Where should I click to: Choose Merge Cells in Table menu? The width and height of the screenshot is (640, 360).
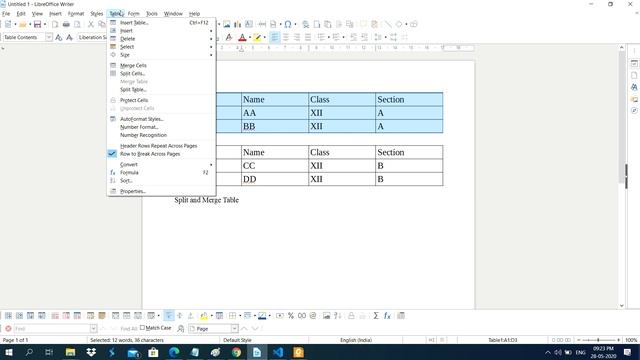(161, 65)
